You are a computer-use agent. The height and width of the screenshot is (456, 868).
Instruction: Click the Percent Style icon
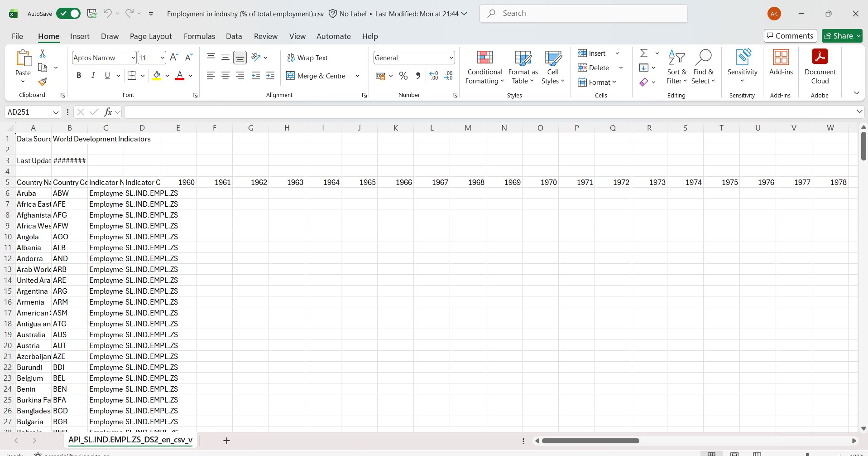pos(403,76)
